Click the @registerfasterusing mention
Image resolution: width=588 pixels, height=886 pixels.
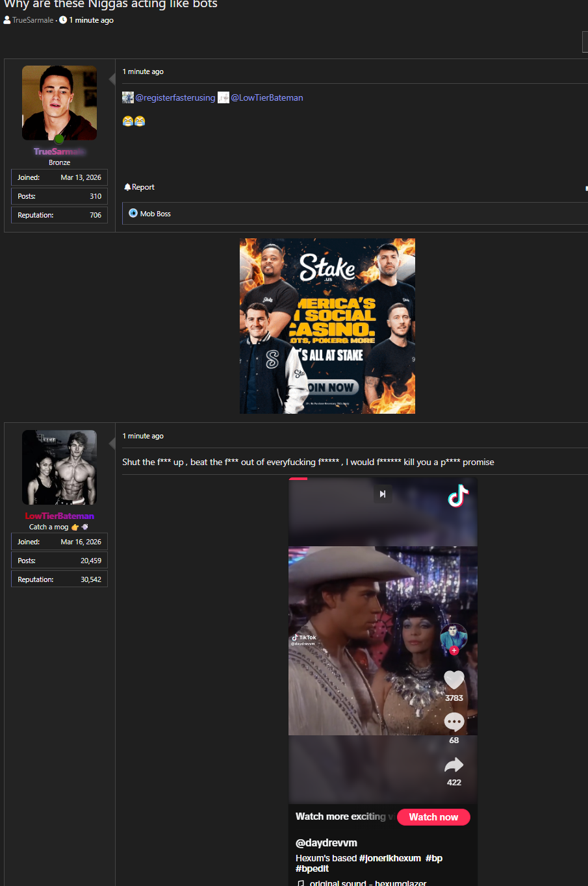[x=175, y=97]
